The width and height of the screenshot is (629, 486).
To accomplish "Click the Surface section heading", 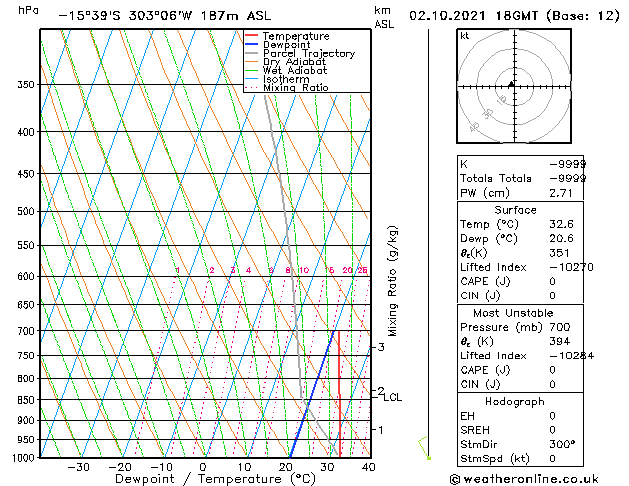I will click(515, 210).
